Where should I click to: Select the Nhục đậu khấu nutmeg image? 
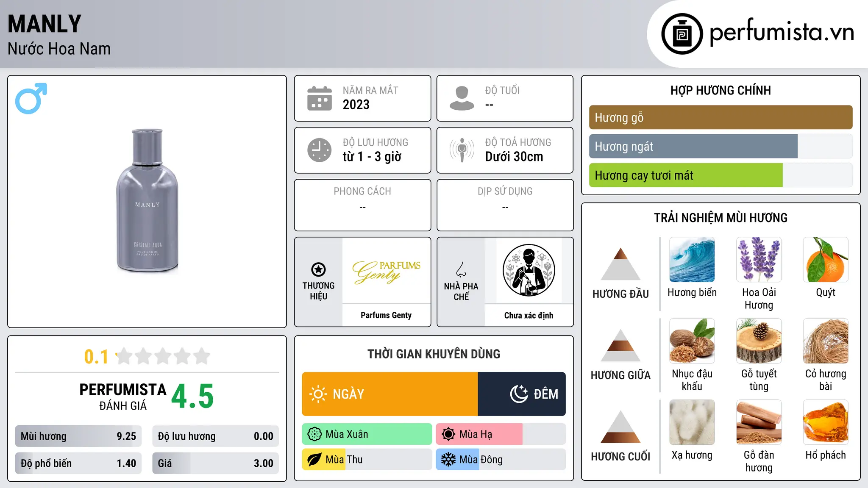click(x=692, y=341)
